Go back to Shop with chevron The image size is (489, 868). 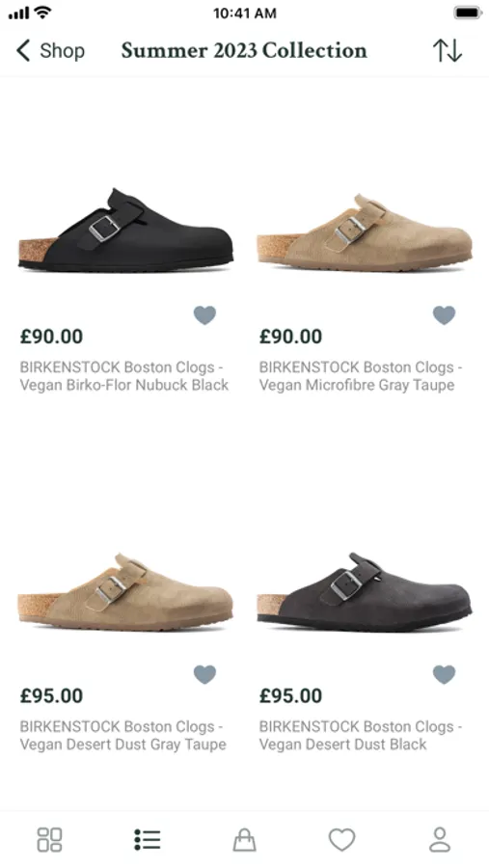[23, 50]
